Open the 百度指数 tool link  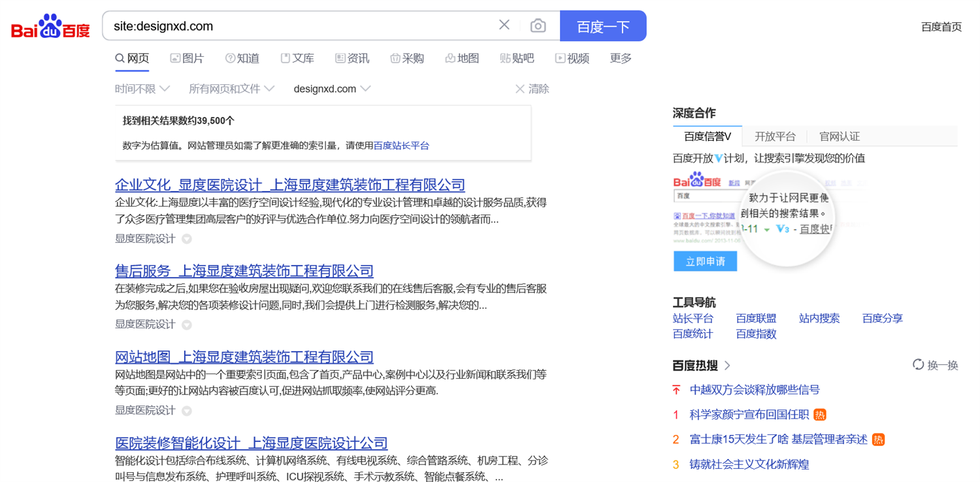(x=756, y=334)
